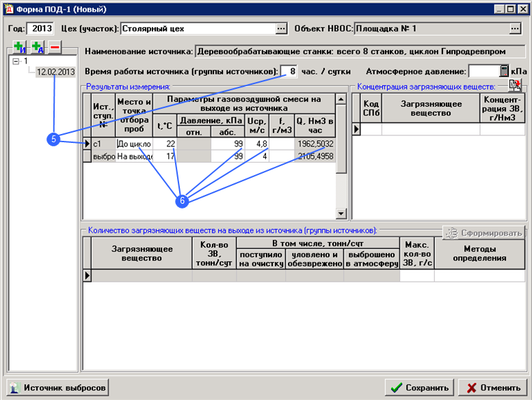Click the Сформировать button
532x400 pixels.
click(483, 233)
